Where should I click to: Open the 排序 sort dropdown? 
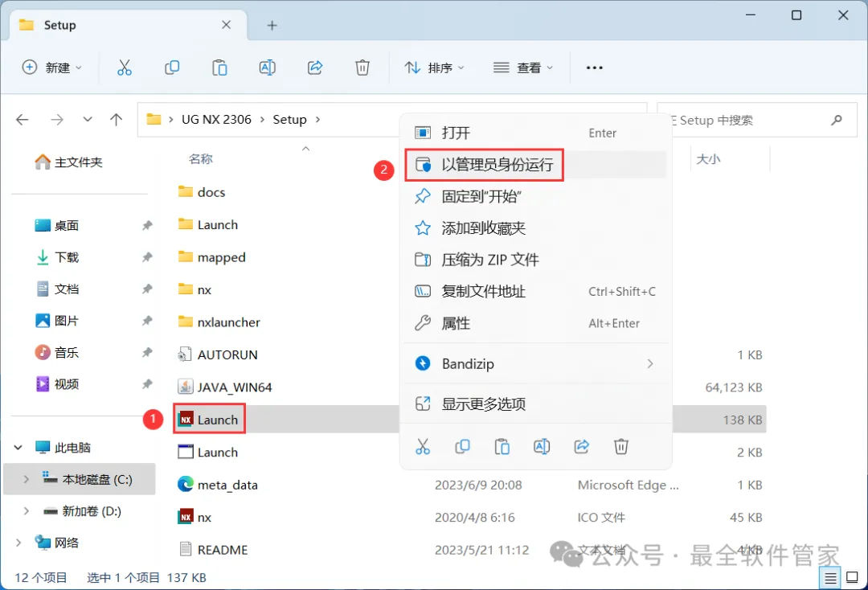pyautogui.click(x=434, y=68)
